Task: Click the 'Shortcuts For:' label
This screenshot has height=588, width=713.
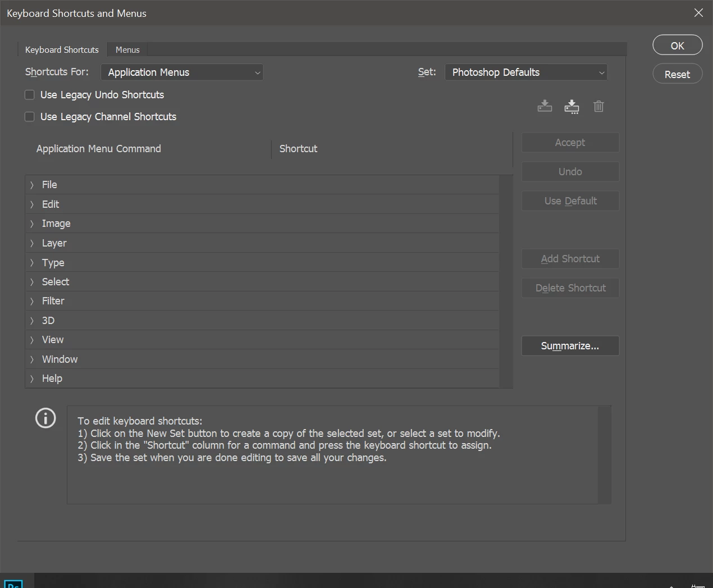Action: [57, 72]
